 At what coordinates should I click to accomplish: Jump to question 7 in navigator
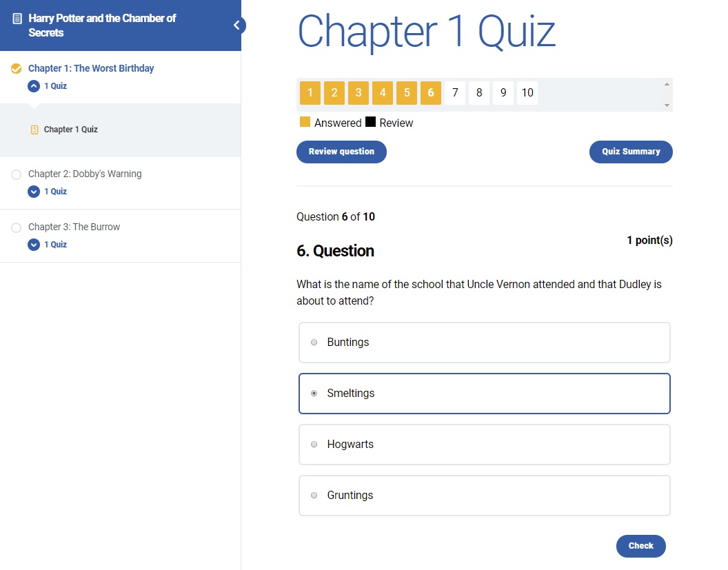(455, 93)
